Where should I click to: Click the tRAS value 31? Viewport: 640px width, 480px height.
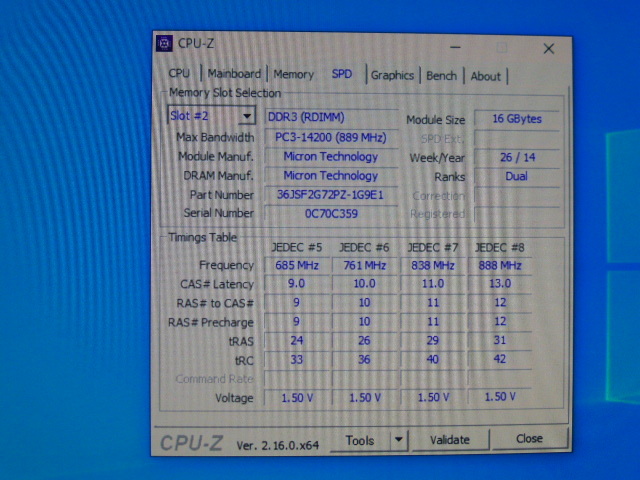pos(500,340)
